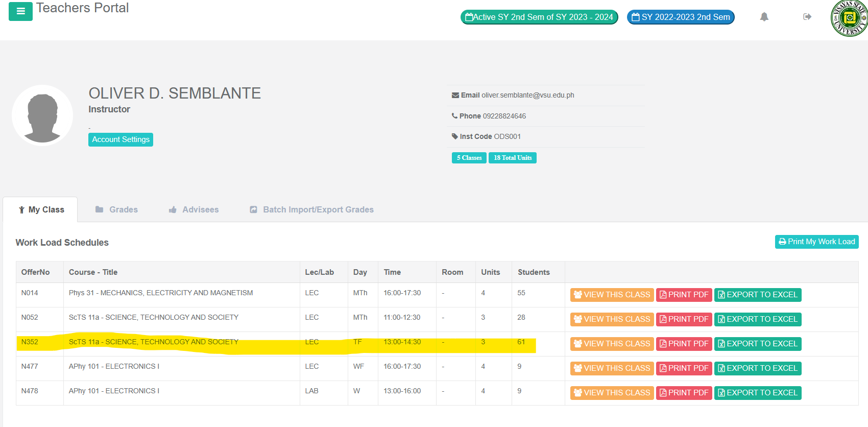Open Account Settings
868x427 pixels.
click(120, 139)
